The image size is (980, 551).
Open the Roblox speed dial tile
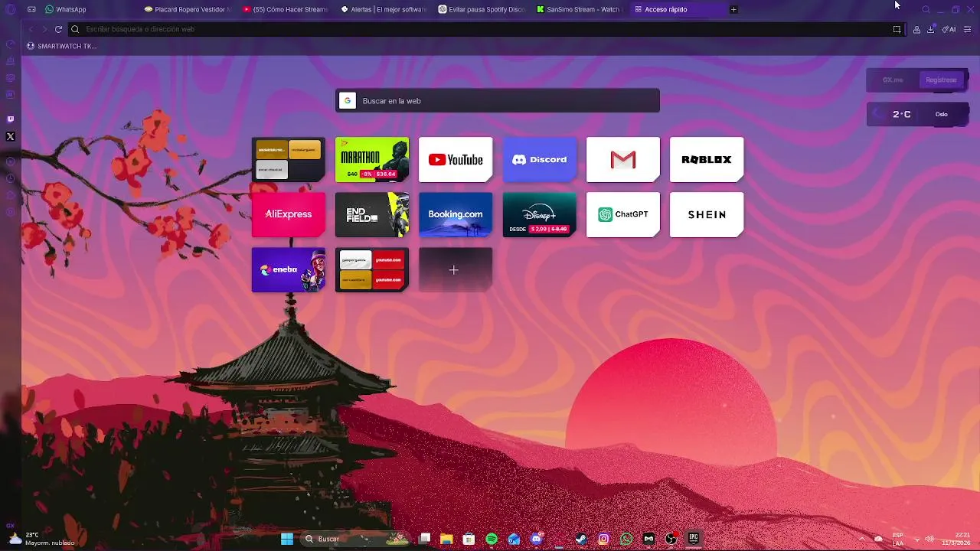[x=707, y=159]
